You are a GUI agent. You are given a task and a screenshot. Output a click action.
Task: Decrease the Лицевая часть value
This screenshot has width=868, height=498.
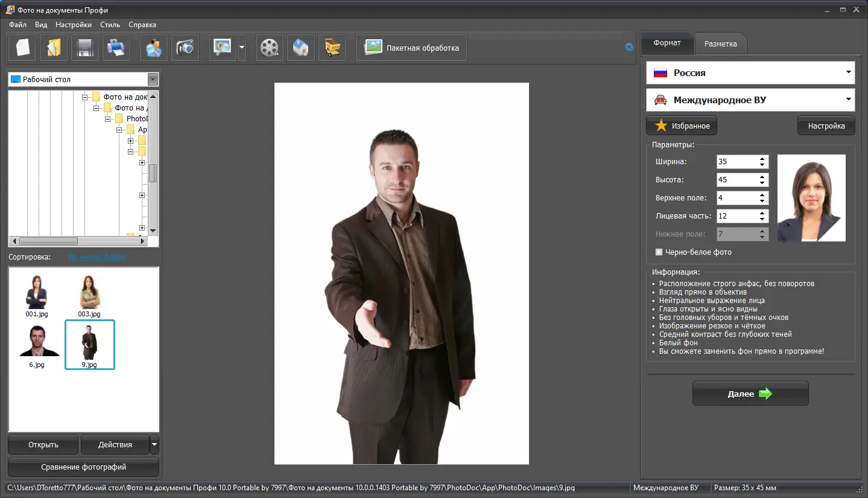[x=762, y=219]
